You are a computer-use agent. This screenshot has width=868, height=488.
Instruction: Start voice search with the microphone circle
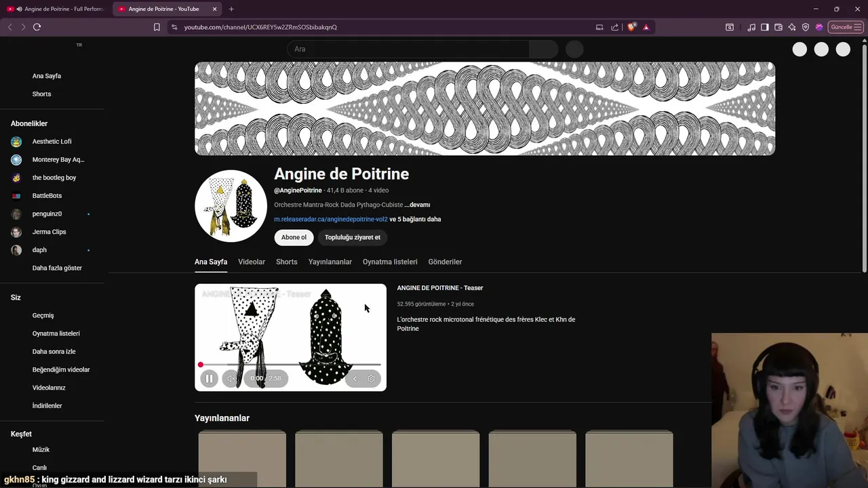click(x=574, y=49)
